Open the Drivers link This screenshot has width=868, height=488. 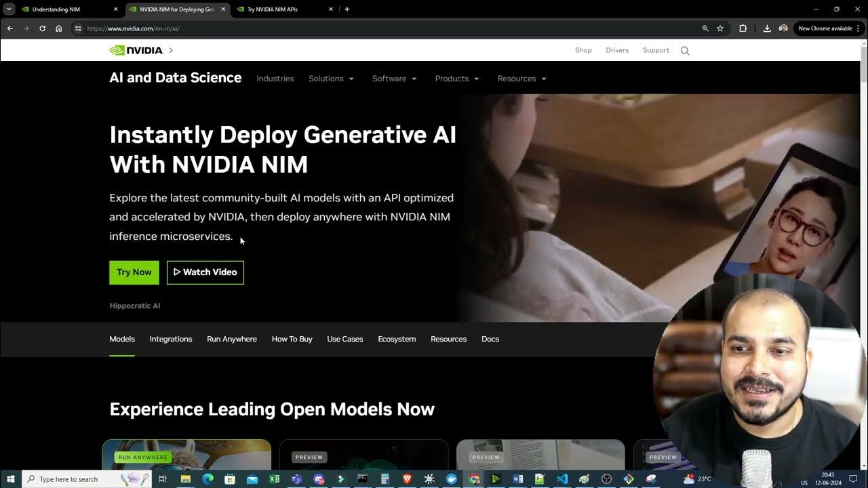[617, 50]
